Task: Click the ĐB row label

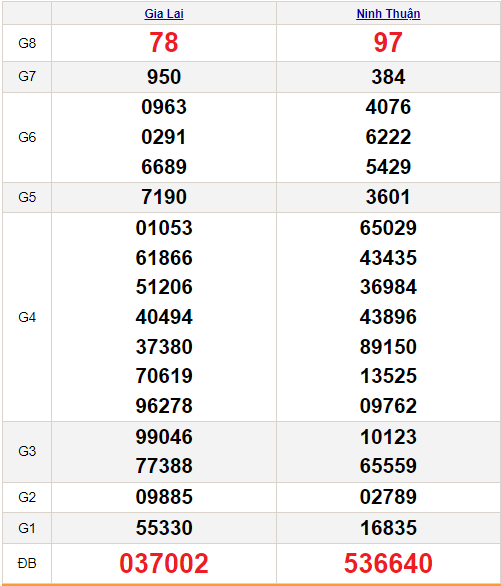Action: pos(27,563)
